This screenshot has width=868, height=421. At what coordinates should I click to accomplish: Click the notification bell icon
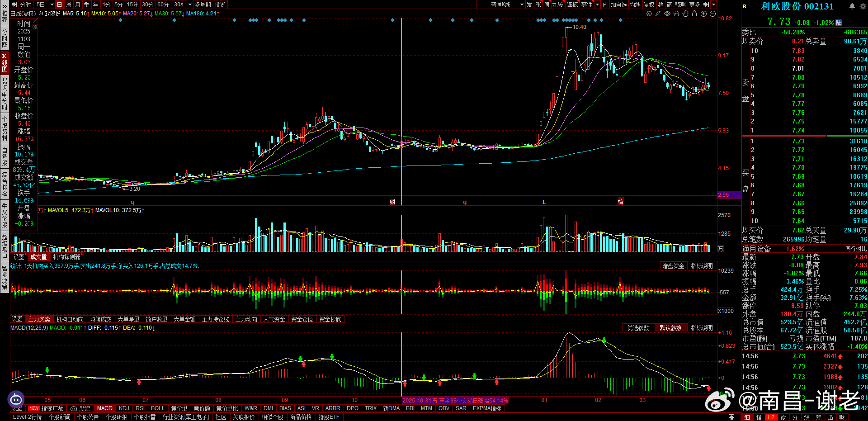(x=852, y=6)
